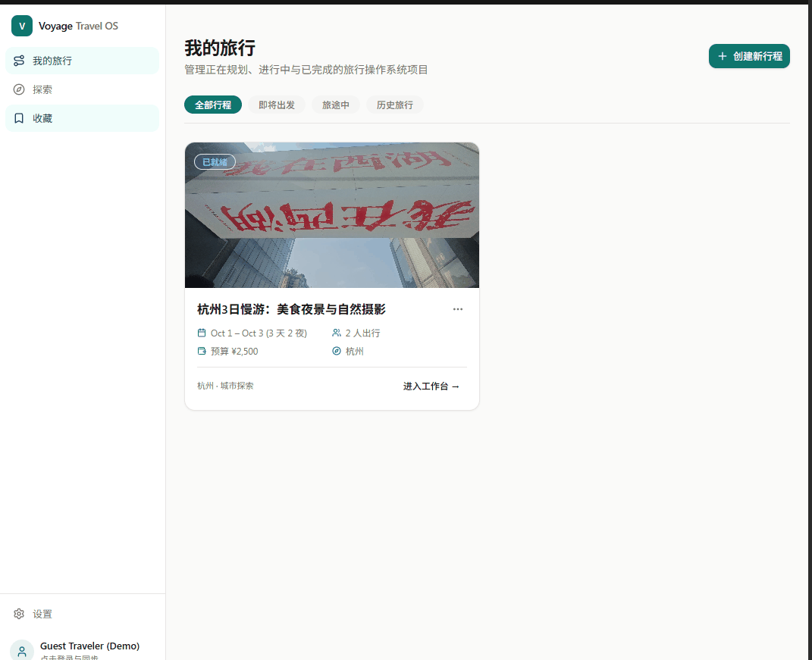Viewport: 812px width, 660px height.
Task: Click the Guest Traveler avatar icon
Action: point(22,650)
